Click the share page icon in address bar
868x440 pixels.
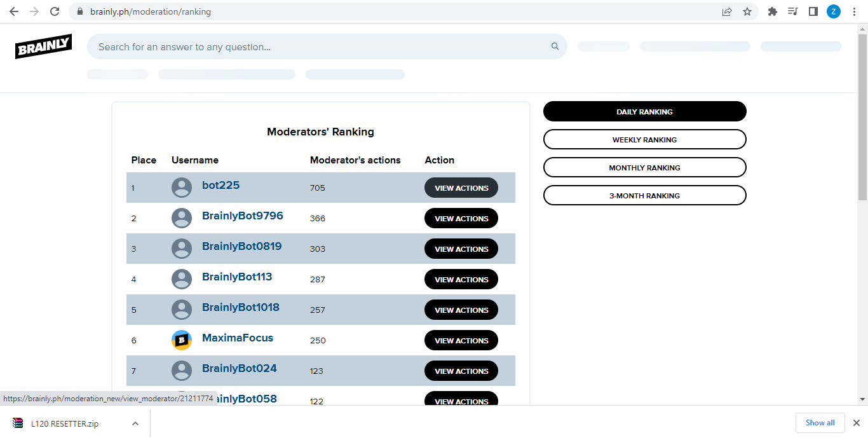pyautogui.click(x=727, y=11)
